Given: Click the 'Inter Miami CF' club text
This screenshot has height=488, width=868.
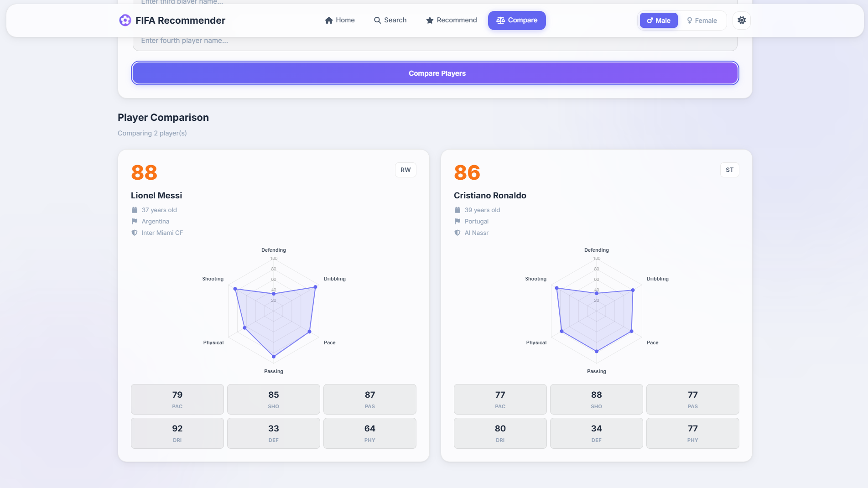Looking at the screenshot, I should (x=162, y=233).
